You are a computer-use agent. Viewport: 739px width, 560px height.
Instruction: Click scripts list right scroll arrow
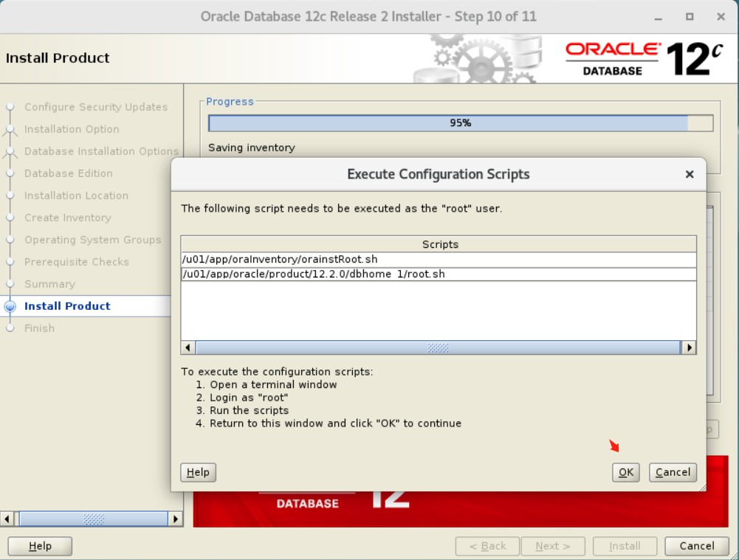click(689, 348)
